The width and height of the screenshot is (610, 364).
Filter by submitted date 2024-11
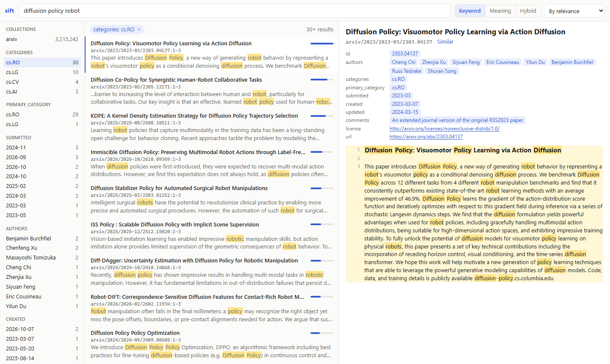click(x=42, y=148)
